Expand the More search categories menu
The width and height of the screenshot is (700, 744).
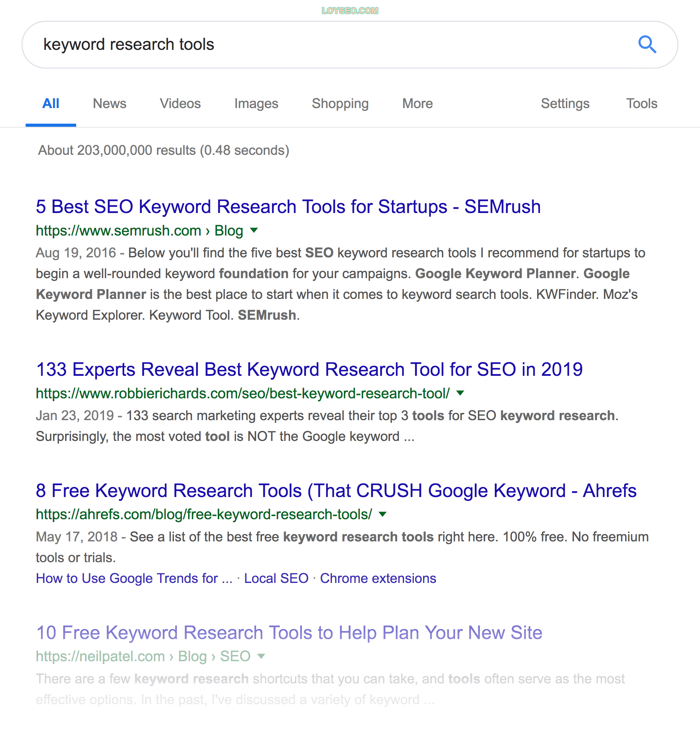(x=417, y=104)
